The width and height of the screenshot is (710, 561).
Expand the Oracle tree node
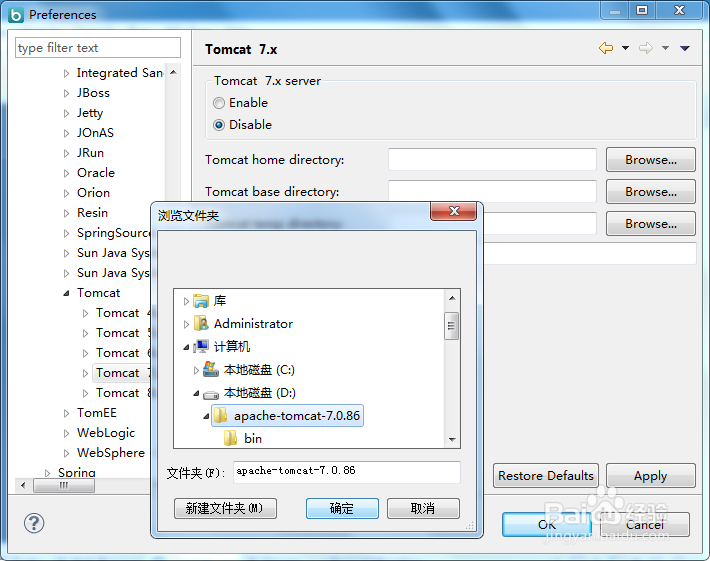click(66, 173)
